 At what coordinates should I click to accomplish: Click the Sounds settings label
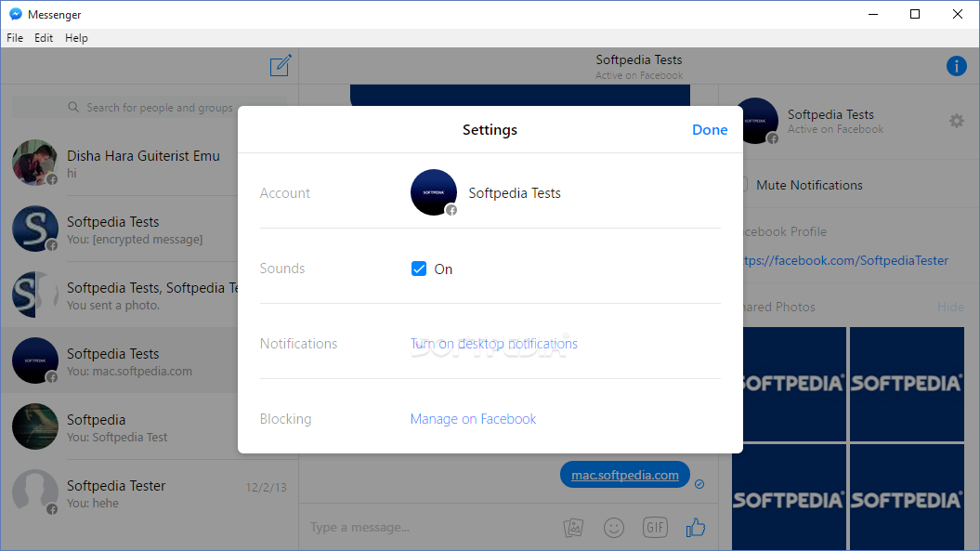click(281, 269)
